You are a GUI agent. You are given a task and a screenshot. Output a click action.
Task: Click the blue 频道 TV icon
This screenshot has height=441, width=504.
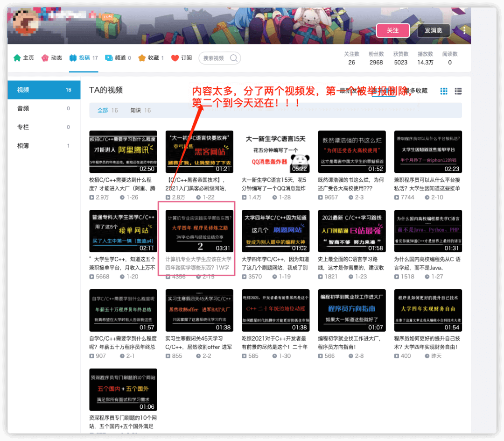(x=109, y=58)
